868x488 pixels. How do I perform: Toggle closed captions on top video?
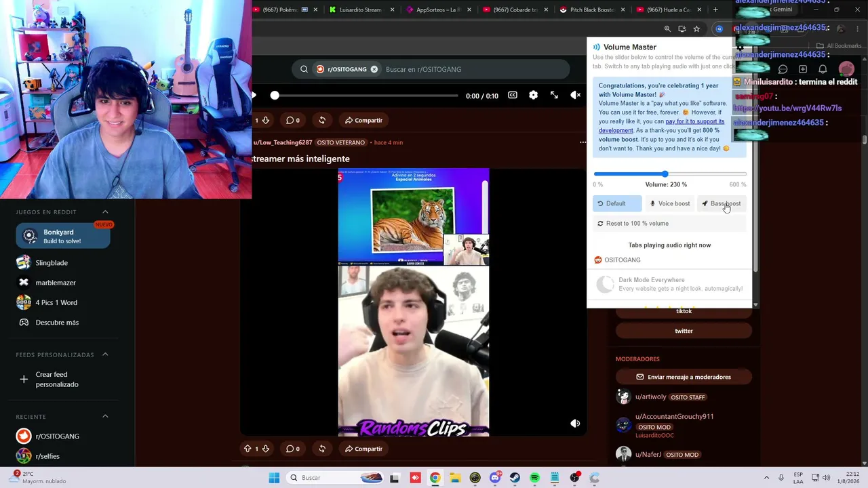pos(513,96)
